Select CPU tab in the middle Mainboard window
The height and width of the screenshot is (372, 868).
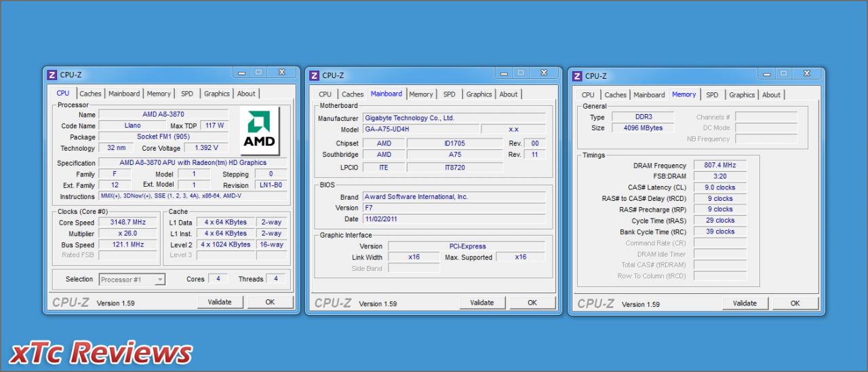click(325, 94)
